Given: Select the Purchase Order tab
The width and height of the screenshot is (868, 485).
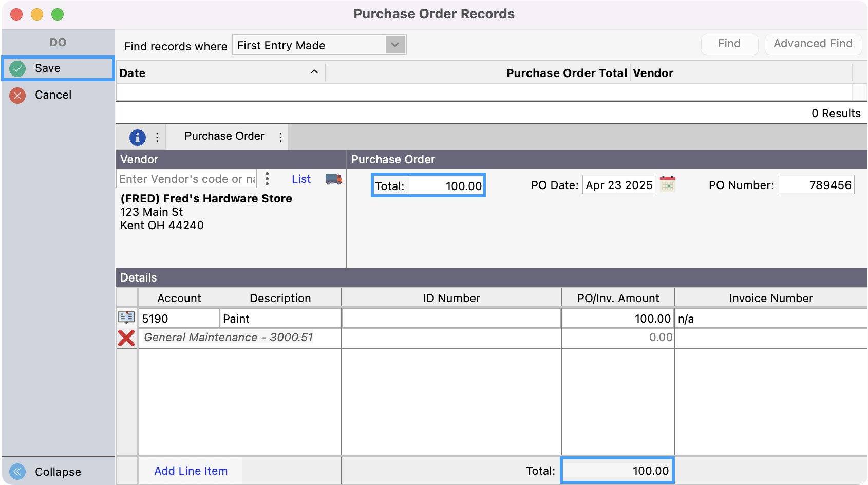Looking at the screenshot, I should click(x=224, y=136).
